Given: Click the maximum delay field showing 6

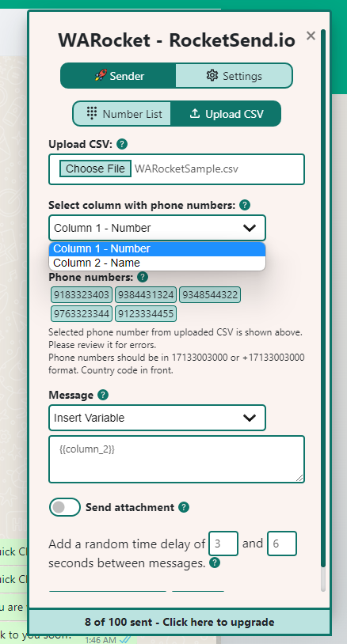Looking at the screenshot, I should pyautogui.click(x=282, y=544).
